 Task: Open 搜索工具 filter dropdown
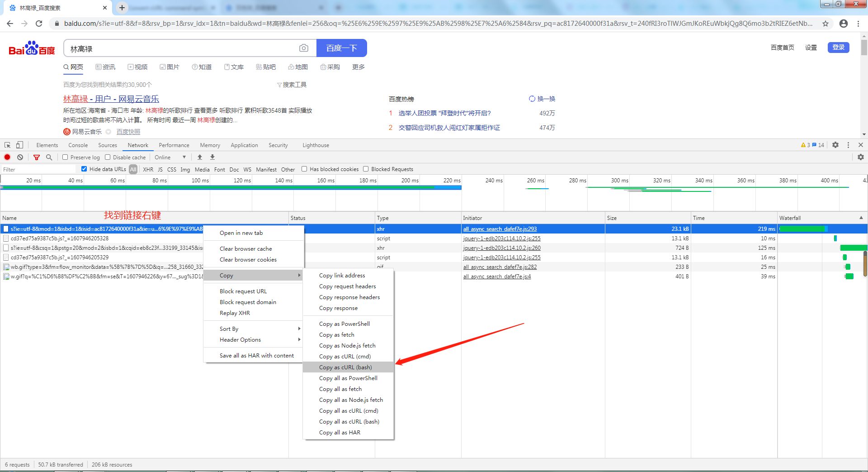292,85
